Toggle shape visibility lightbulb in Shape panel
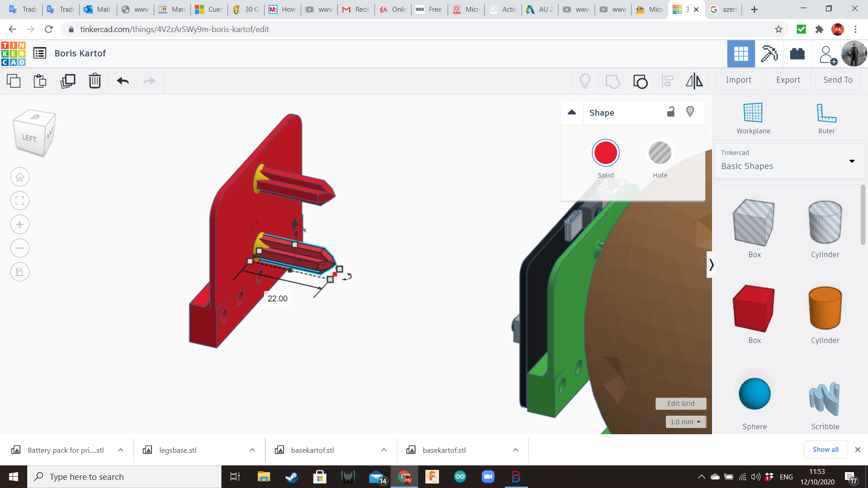 pos(690,112)
